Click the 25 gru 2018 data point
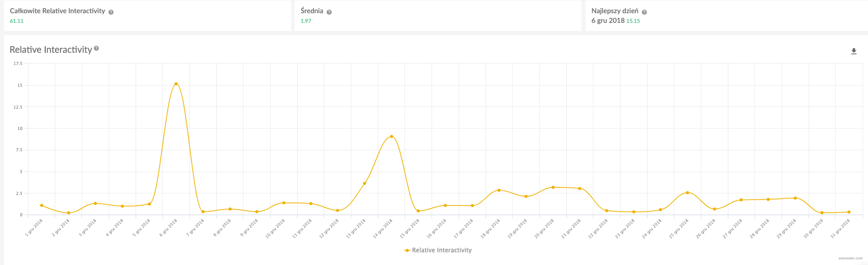 687,193
